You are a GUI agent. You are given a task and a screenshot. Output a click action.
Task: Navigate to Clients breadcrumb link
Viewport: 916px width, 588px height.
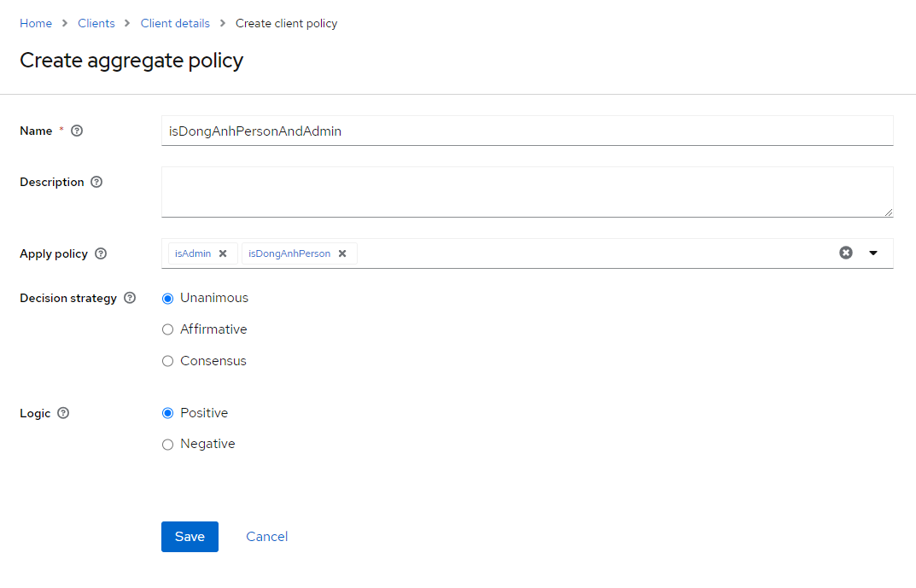click(96, 23)
